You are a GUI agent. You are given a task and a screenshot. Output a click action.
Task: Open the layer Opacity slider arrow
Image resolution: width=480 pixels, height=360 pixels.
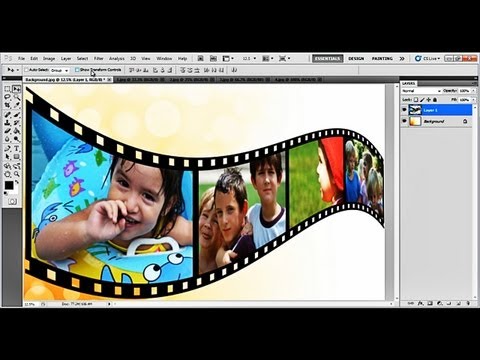(473, 91)
